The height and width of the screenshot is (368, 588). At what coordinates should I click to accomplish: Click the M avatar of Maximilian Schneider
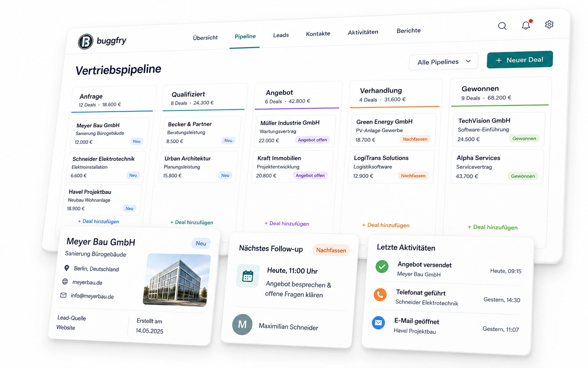tap(242, 325)
